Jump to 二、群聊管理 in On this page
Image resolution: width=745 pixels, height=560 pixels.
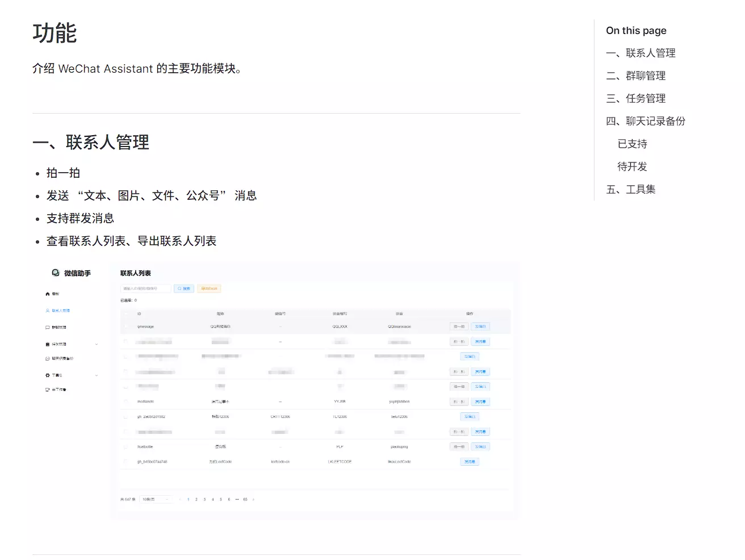point(635,76)
